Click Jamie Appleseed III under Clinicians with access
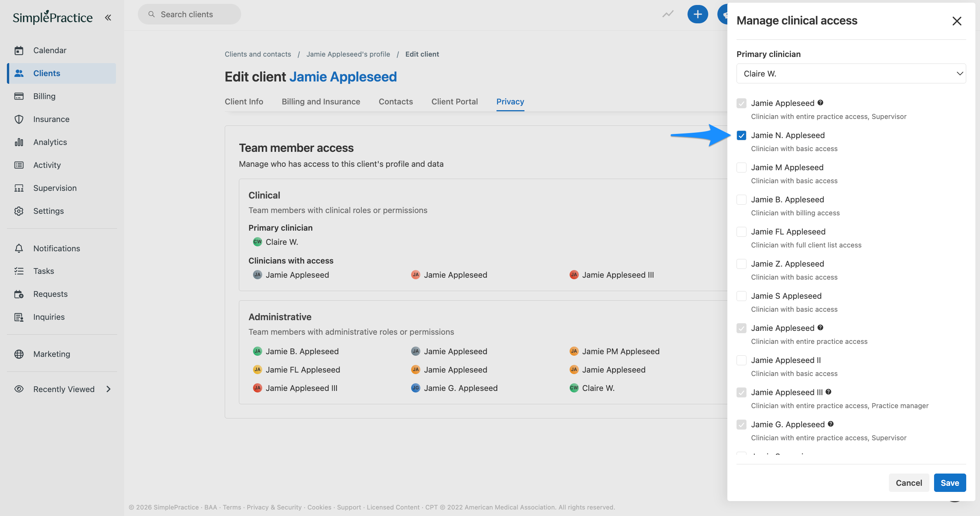 pos(618,275)
